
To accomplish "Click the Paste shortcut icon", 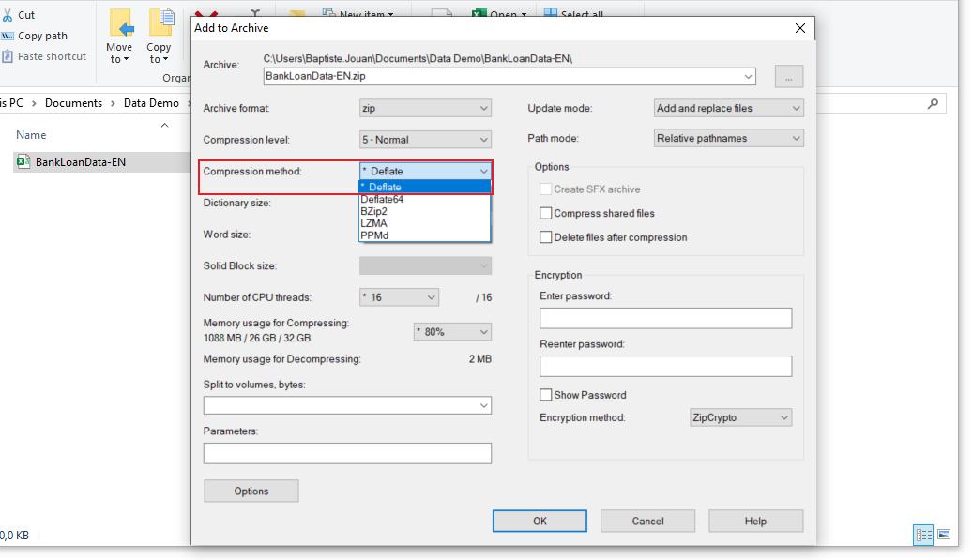I will tap(9, 56).
